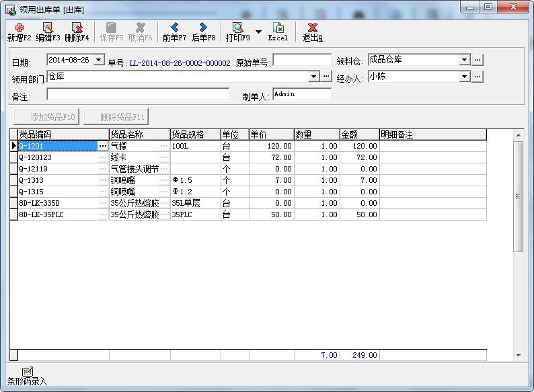
Task: Click the 编辑F3 edit icon
Action: 48,28
